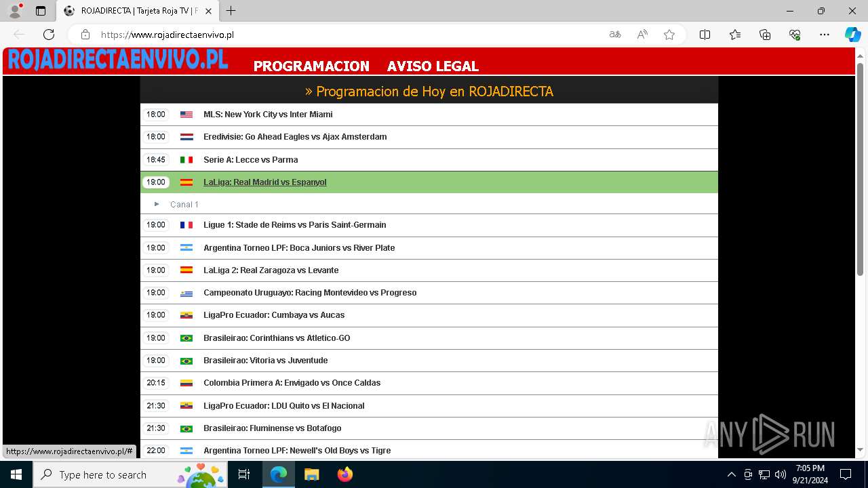The width and height of the screenshot is (868, 488).
Task: Open the AVISO LEGAL menu item
Action: tap(433, 66)
